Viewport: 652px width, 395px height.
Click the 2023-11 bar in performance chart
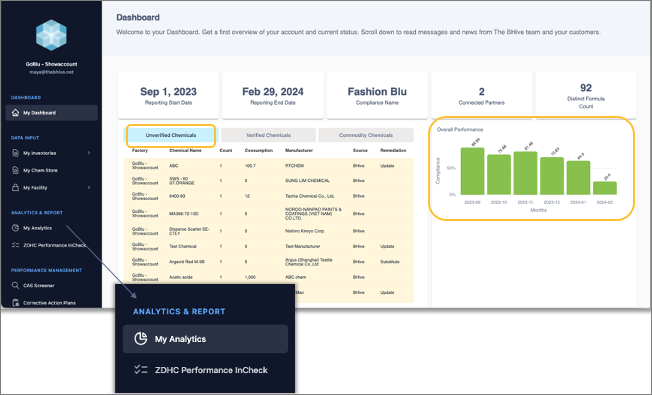pos(526,173)
